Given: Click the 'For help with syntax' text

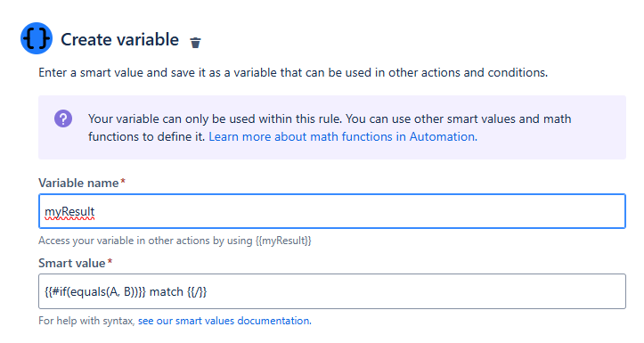Looking at the screenshot, I should point(86,321).
